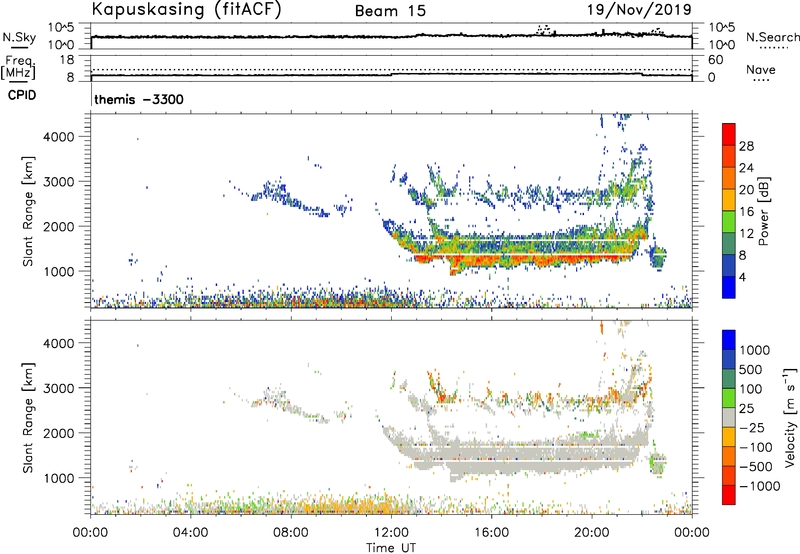Click the '60' Nave axis tick
This screenshot has width=800, height=554.
pos(716,60)
